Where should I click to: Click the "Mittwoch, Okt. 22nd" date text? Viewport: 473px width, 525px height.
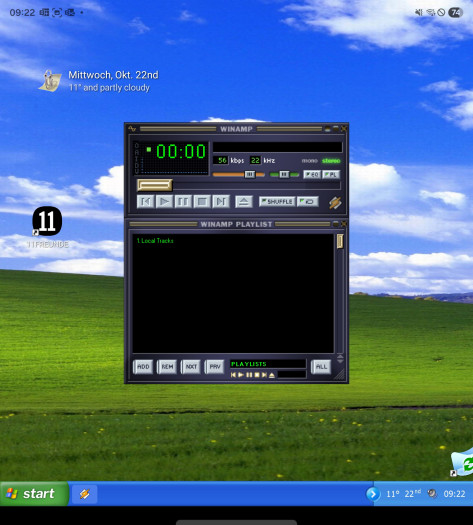point(113,75)
